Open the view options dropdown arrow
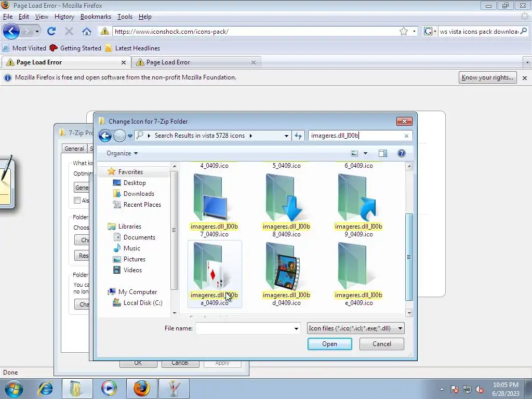This screenshot has width=532, height=399. tap(365, 153)
